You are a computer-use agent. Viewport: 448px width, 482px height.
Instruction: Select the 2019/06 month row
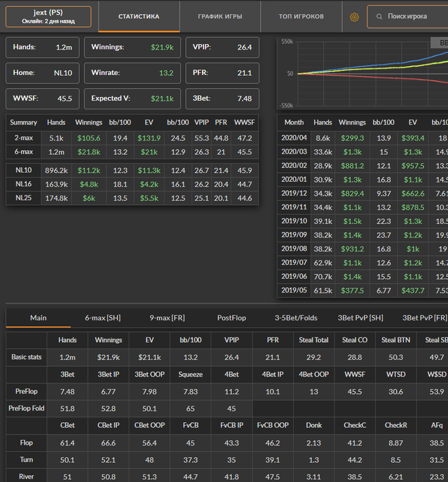(x=363, y=276)
